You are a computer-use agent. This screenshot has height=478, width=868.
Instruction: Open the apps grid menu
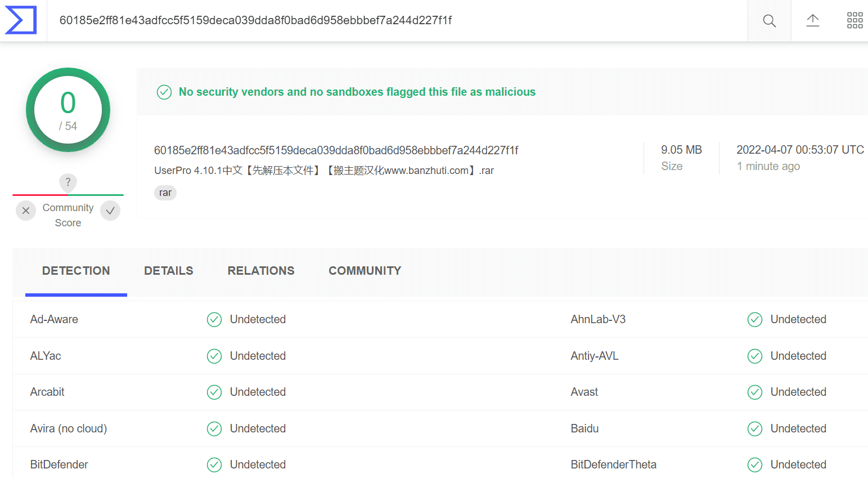tap(854, 21)
